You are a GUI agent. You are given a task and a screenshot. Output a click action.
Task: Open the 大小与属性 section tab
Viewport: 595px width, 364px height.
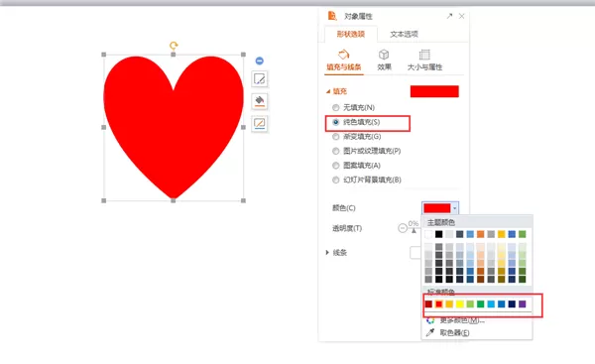coord(424,61)
